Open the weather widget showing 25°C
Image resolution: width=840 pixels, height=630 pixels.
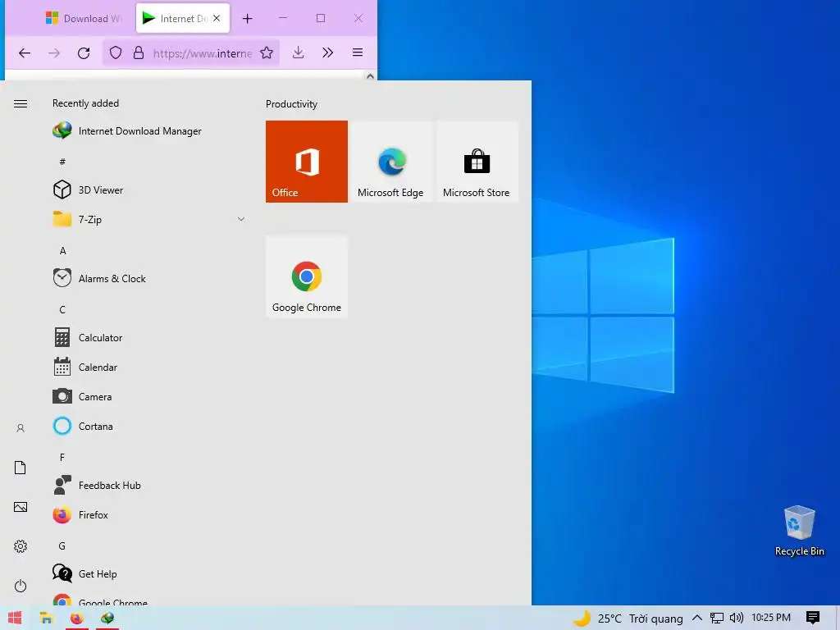[x=628, y=619]
